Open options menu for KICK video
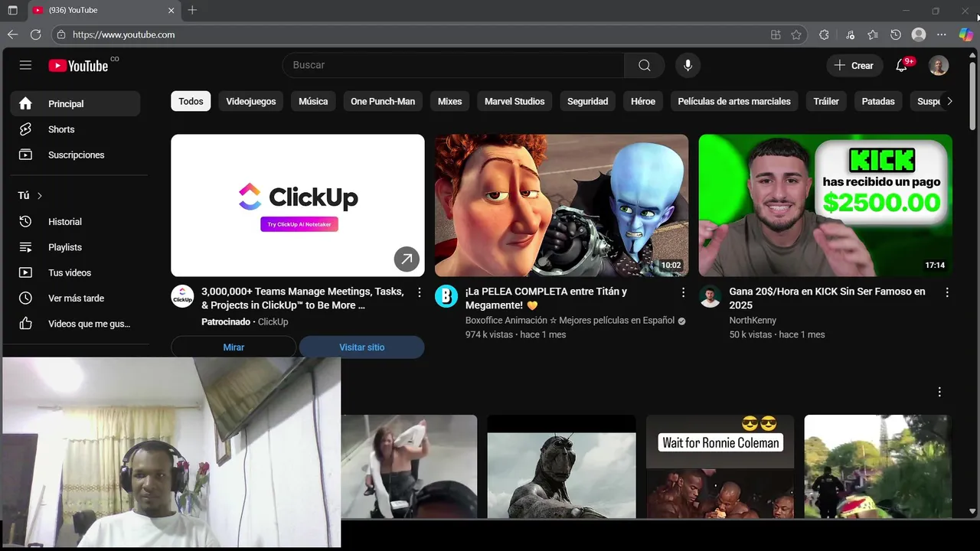Viewport: 980px width, 551px height. pyautogui.click(x=947, y=292)
